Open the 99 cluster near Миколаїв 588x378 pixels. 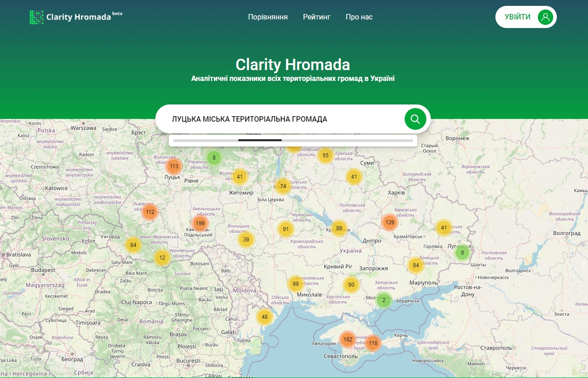point(296,284)
